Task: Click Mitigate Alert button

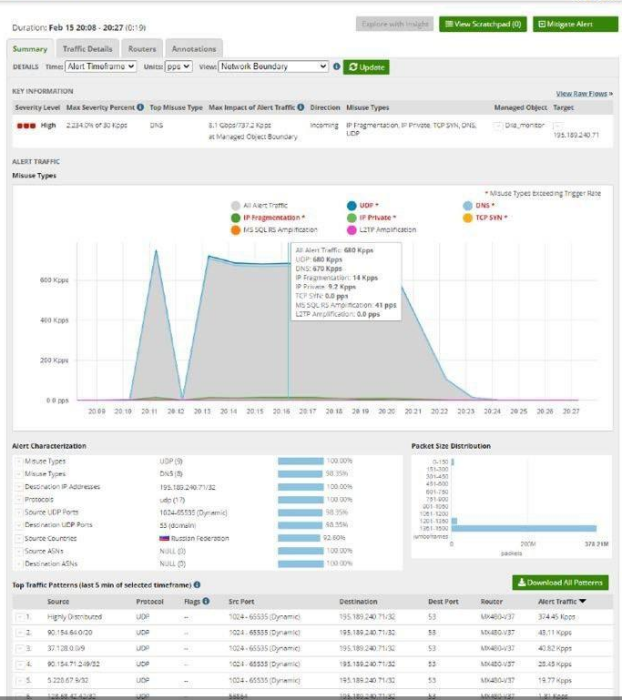Action: [x=575, y=24]
